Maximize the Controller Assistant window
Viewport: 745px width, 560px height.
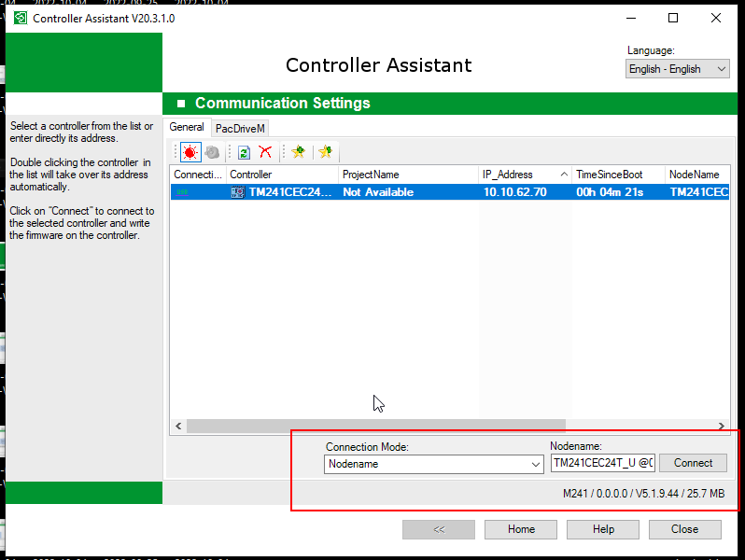pos(673,18)
